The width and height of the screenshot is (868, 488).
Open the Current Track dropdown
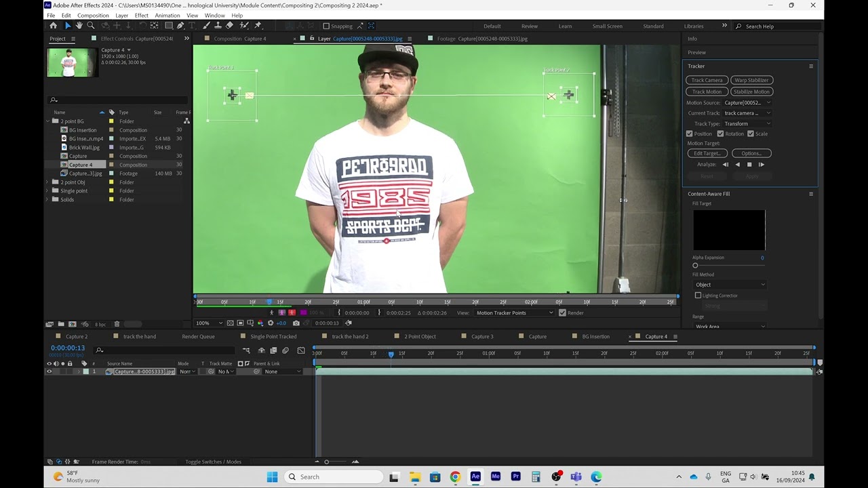pyautogui.click(x=747, y=113)
